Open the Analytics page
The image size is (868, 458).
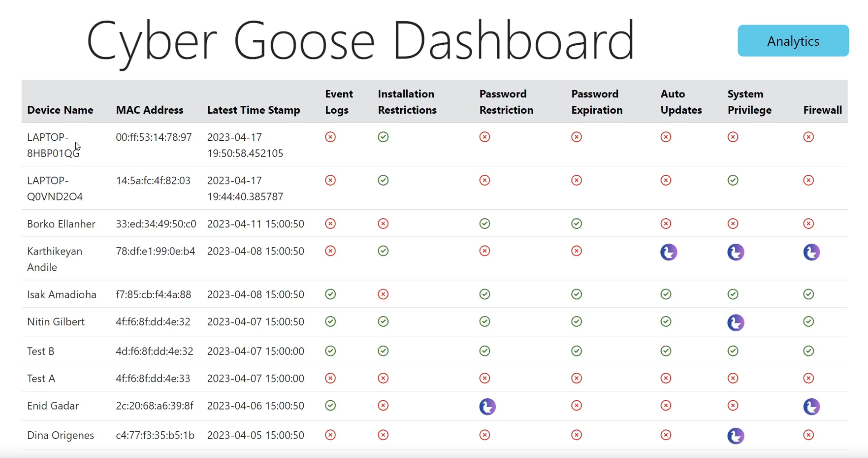coord(793,41)
